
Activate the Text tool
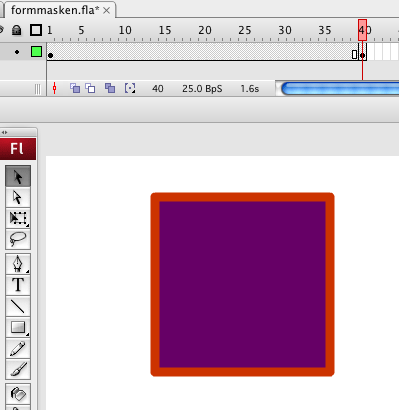(x=18, y=285)
